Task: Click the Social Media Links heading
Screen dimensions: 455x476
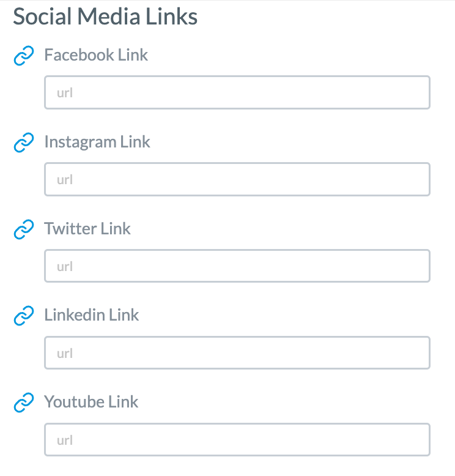Action: pyautogui.click(x=105, y=17)
